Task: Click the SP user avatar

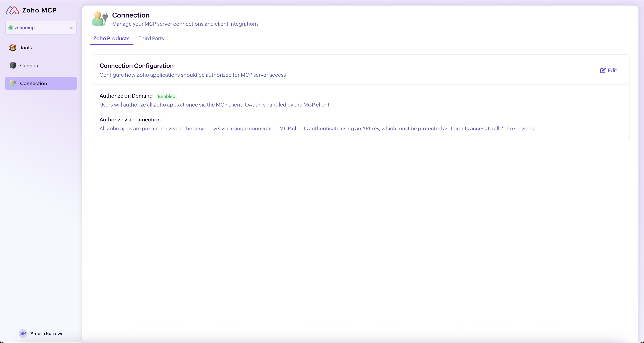Action: [x=23, y=333]
